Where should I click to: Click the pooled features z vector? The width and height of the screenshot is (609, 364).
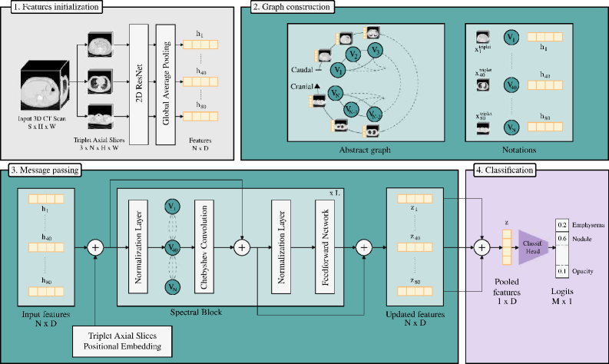[x=507, y=247]
